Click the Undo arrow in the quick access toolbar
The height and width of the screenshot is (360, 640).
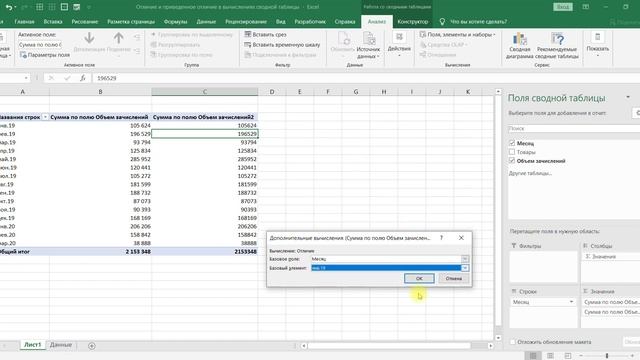click(x=9, y=7)
